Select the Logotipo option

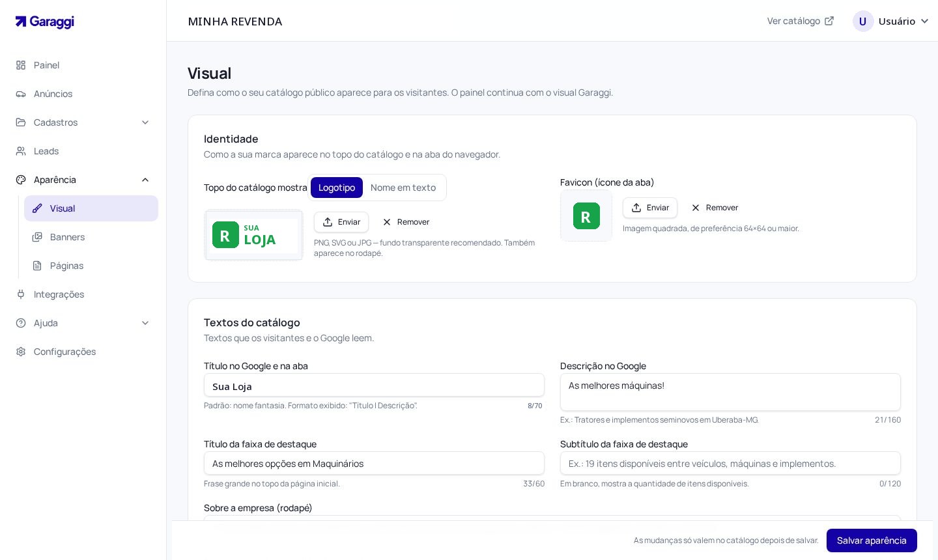337,188
